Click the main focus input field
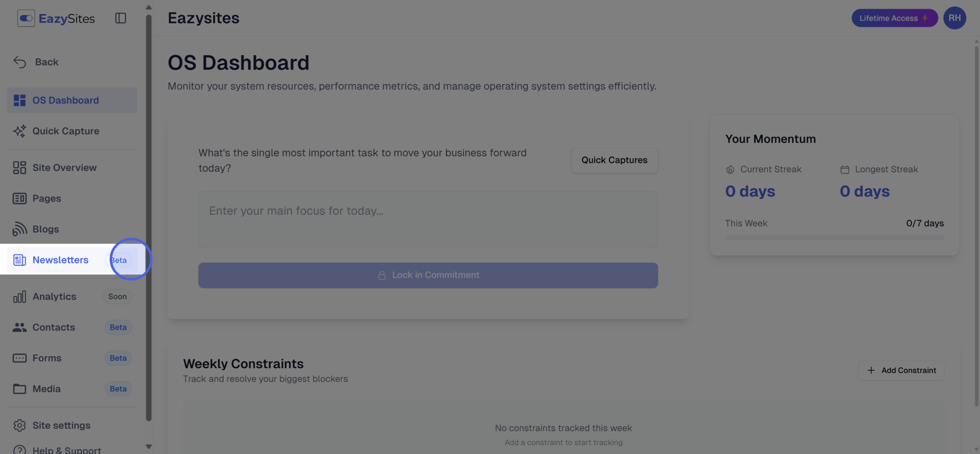Image resolution: width=980 pixels, height=454 pixels. [428, 219]
